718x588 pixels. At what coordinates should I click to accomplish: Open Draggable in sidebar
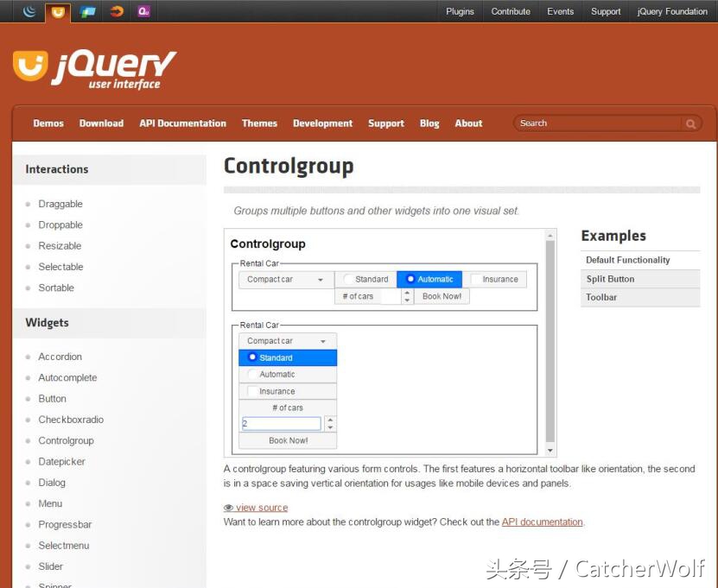pos(60,204)
